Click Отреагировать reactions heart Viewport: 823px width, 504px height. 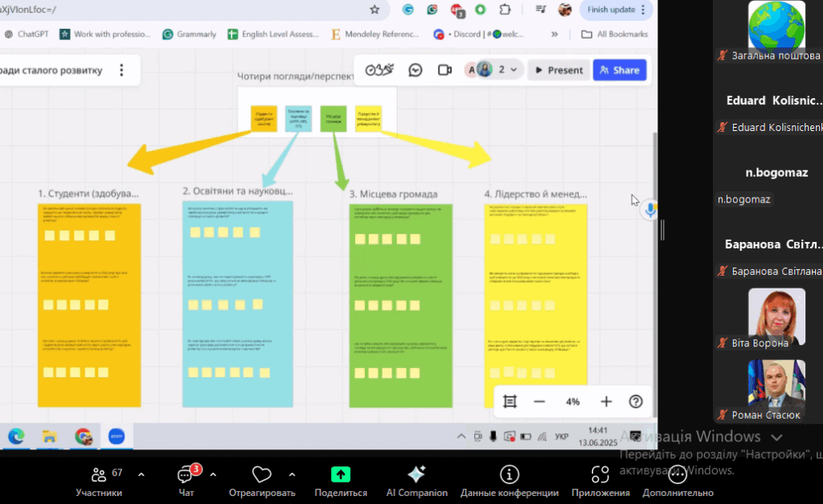(x=262, y=481)
